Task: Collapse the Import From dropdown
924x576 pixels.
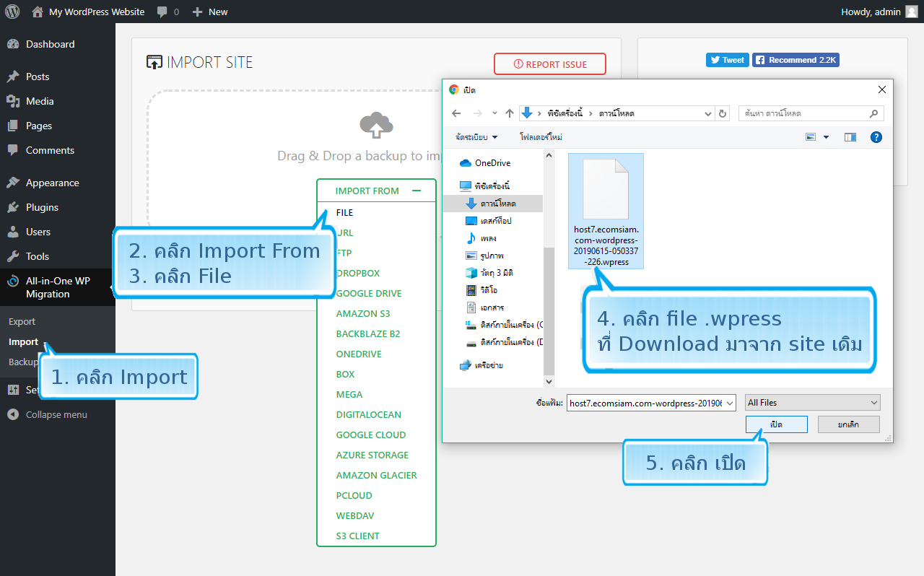Action: point(377,191)
